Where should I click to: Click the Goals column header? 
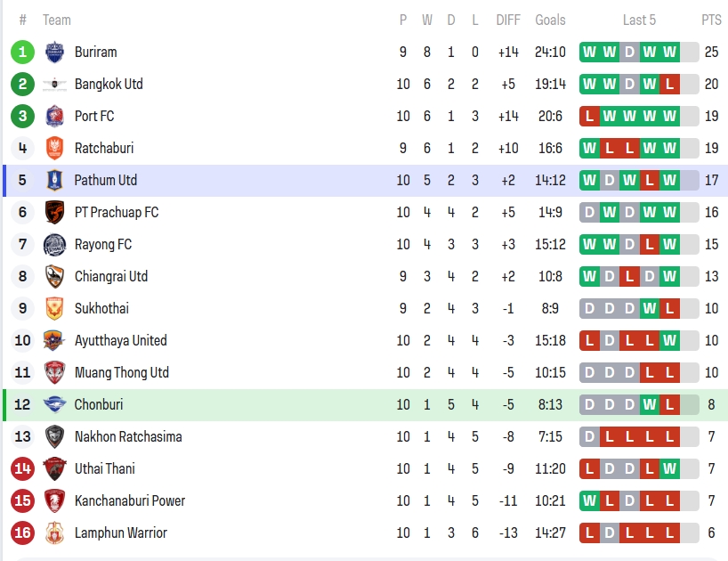coord(550,20)
